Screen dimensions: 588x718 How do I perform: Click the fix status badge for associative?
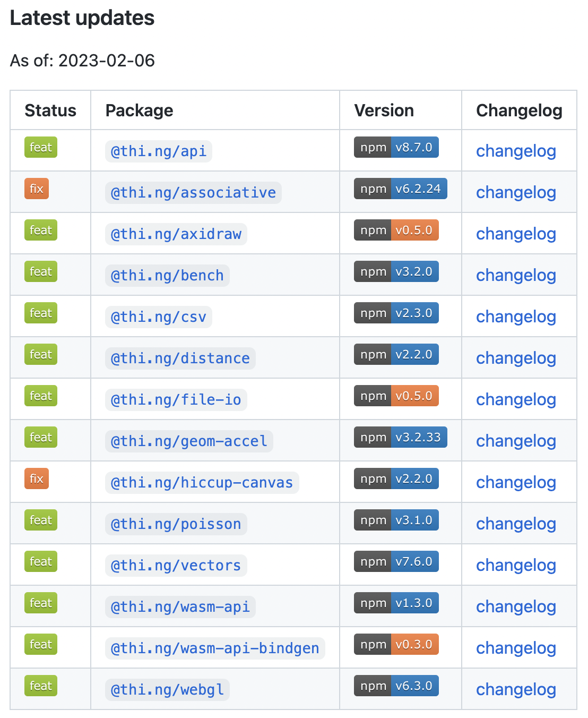[x=37, y=189]
